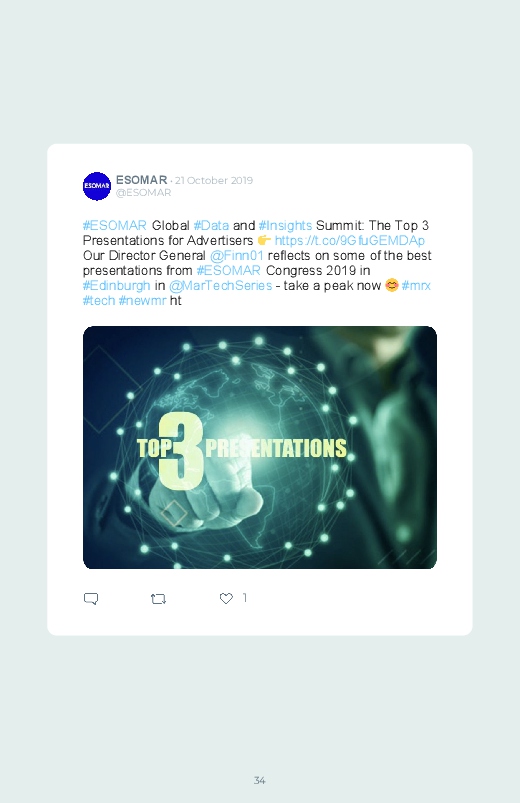
Task: Open the ESOMAR account name
Action: click(141, 180)
